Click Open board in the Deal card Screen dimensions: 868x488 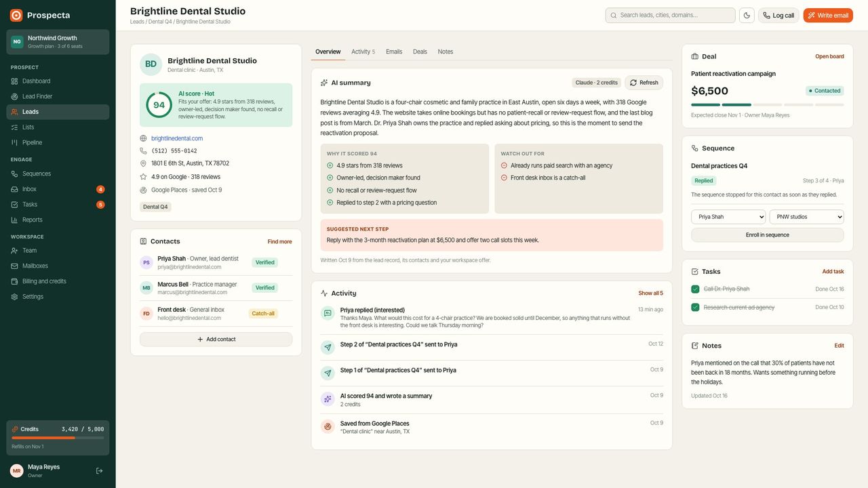tap(829, 57)
